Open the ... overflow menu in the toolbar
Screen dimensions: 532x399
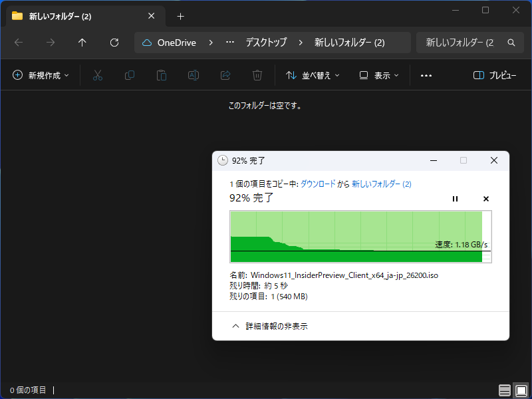coord(426,75)
